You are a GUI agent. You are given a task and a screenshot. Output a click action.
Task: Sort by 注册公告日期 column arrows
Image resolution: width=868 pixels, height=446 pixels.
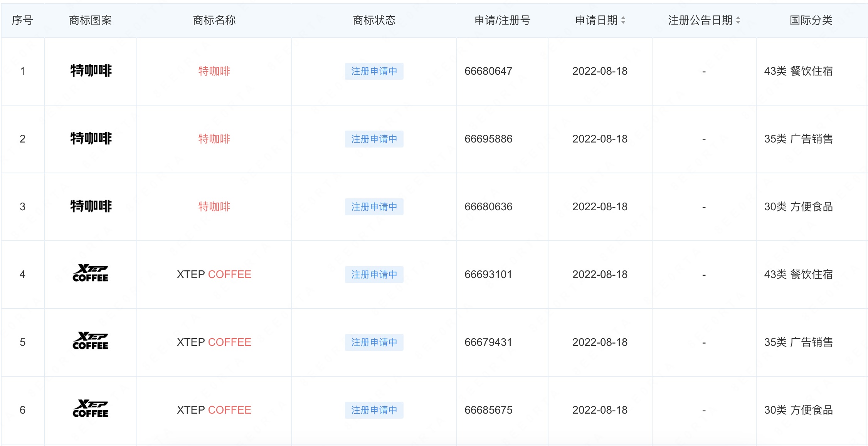pyautogui.click(x=738, y=20)
